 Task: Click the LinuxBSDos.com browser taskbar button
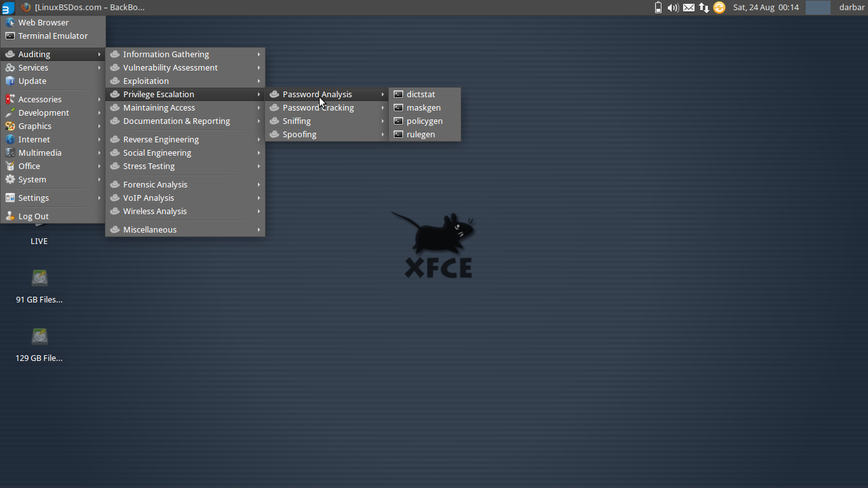(x=83, y=8)
